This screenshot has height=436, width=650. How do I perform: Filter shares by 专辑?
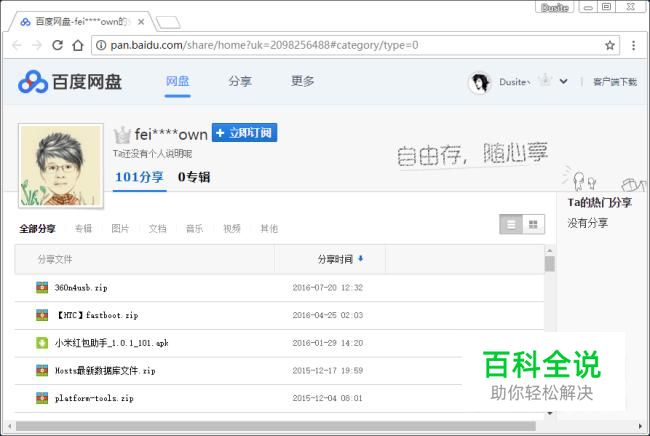(83, 229)
